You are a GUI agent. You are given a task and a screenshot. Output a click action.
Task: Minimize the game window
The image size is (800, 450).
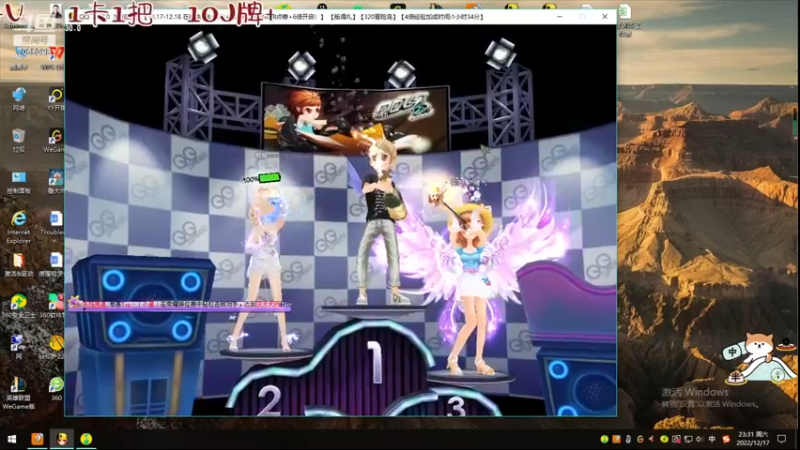pos(560,16)
